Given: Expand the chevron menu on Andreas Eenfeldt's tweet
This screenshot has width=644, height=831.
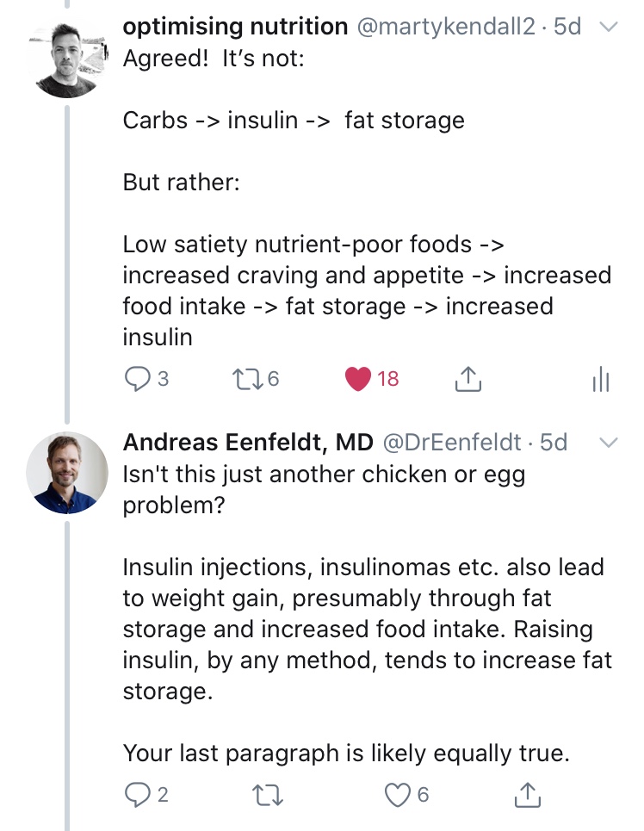Looking at the screenshot, I should (x=608, y=443).
